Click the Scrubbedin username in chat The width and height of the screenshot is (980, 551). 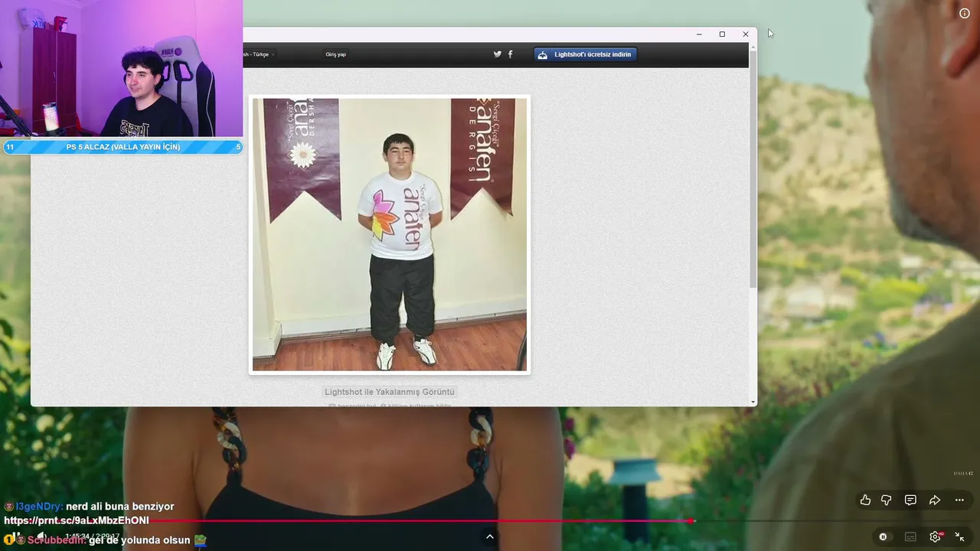57,540
